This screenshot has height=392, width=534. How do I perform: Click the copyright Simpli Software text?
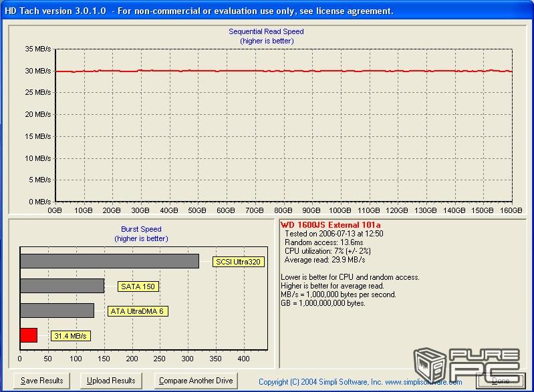(360, 382)
